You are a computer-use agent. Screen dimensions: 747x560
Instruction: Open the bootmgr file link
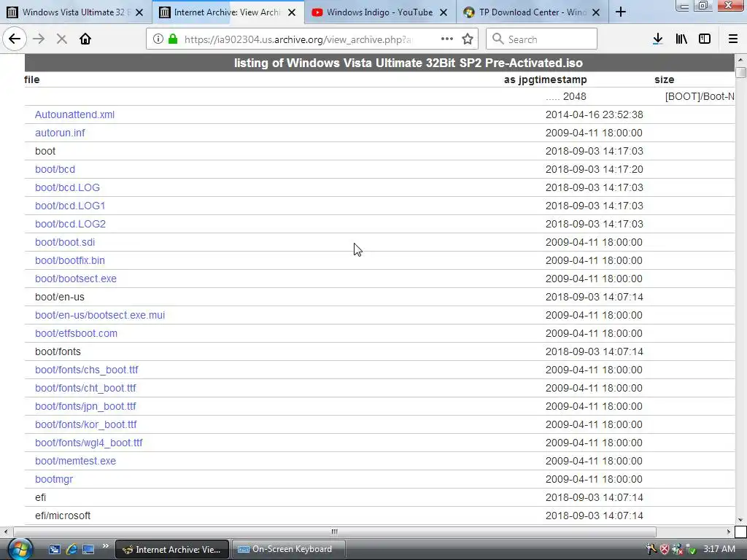[x=54, y=479]
